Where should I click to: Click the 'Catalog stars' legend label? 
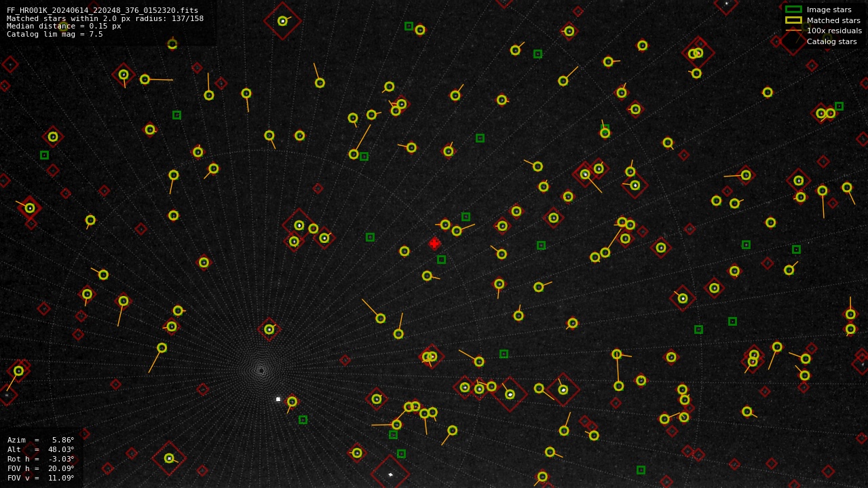(x=832, y=41)
